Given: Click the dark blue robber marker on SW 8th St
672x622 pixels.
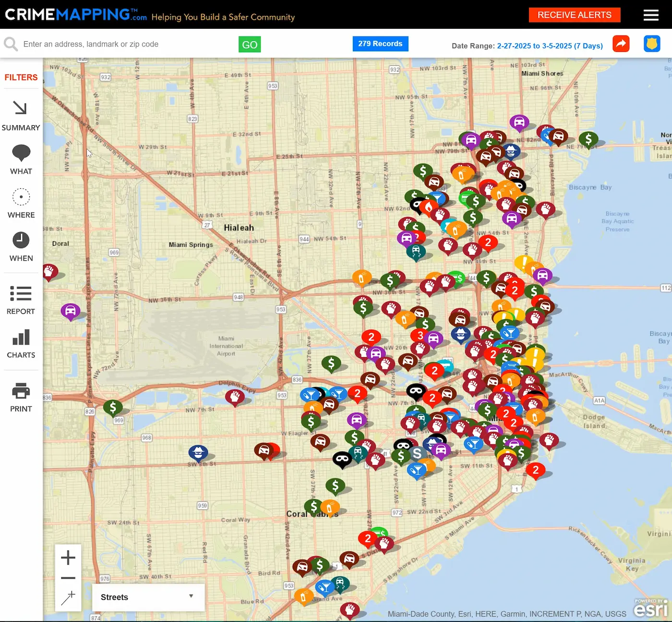Looking at the screenshot, I should 198,452.
